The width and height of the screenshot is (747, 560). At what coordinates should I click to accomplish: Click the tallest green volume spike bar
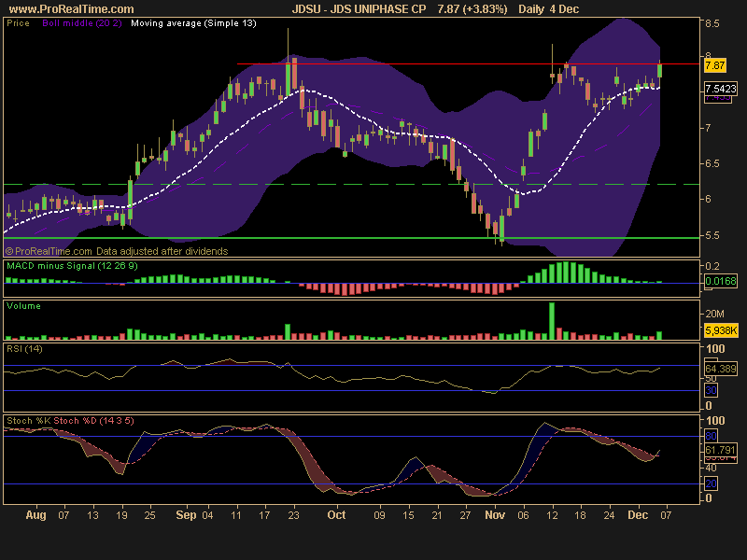552,321
